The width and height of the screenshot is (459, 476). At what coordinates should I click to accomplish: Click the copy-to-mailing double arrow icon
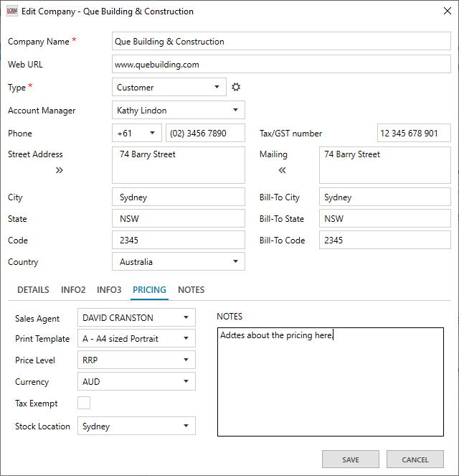[x=60, y=170]
